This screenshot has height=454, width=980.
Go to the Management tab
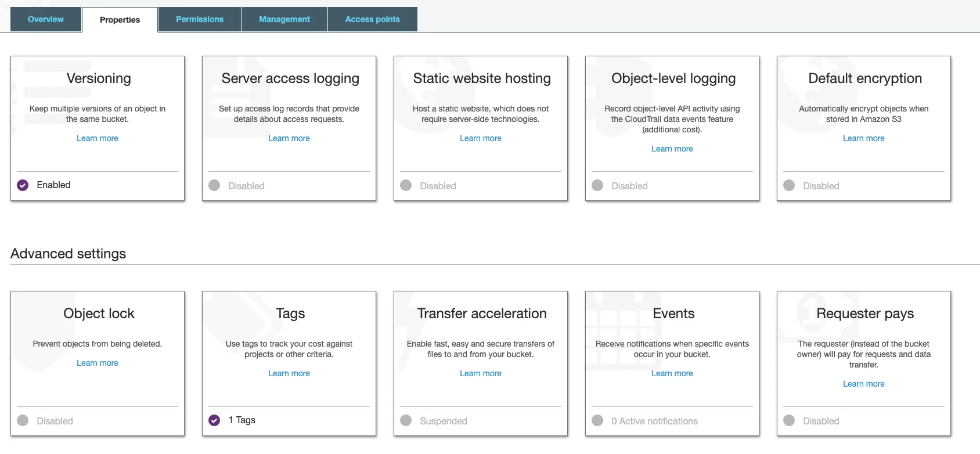[284, 19]
